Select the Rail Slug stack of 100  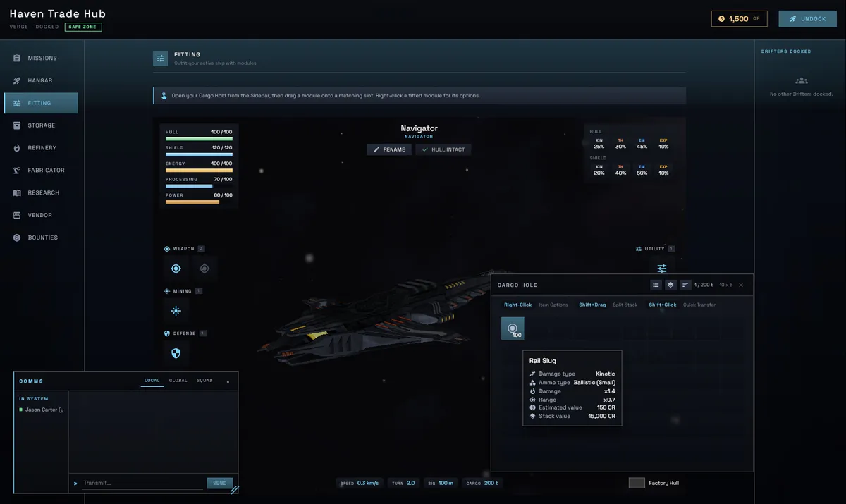click(513, 328)
